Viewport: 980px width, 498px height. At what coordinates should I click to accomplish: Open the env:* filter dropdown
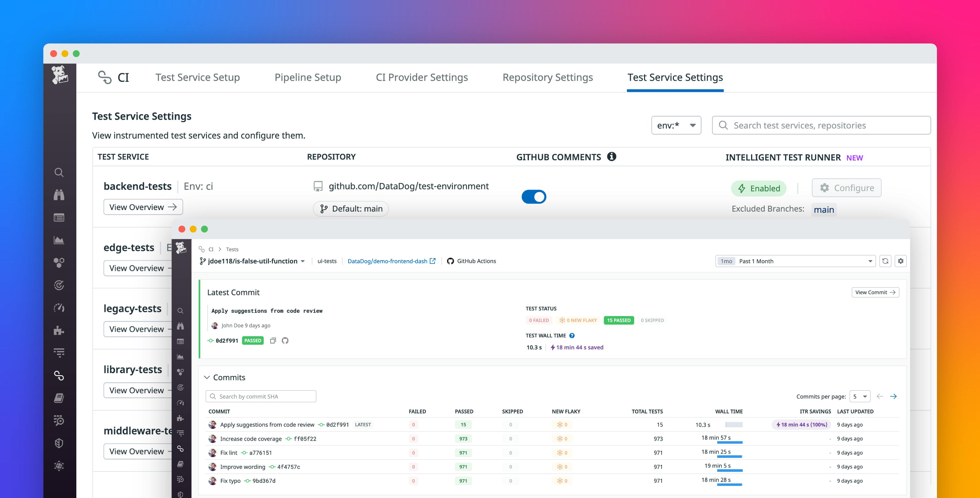click(x=676, y=125)
